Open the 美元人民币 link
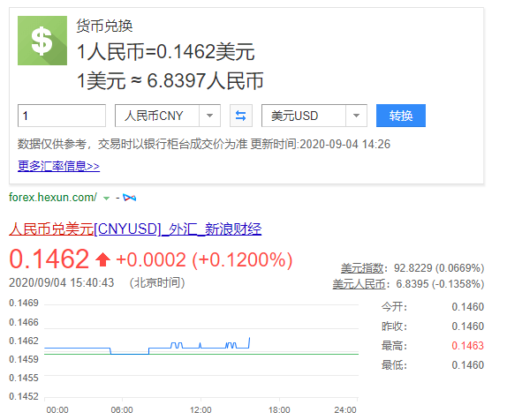This screenshot has height=420, width=507. click(359, 284)
